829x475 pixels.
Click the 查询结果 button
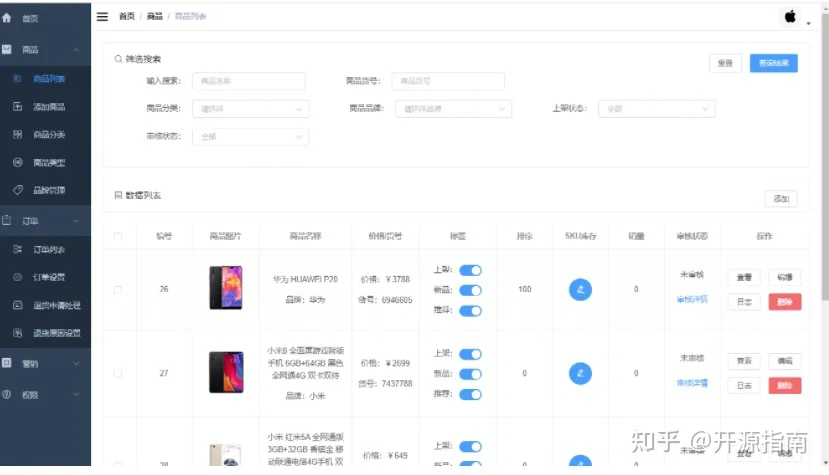(773, 63)
